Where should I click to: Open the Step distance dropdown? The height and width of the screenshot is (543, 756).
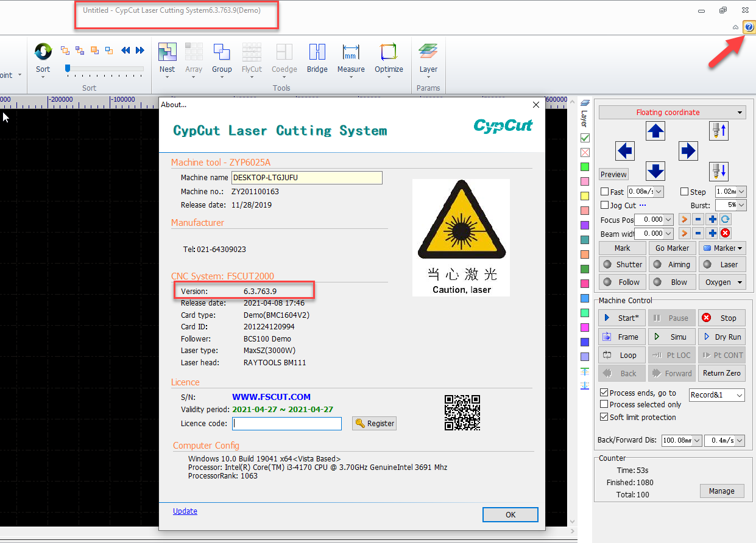click(x=741, y=192)
